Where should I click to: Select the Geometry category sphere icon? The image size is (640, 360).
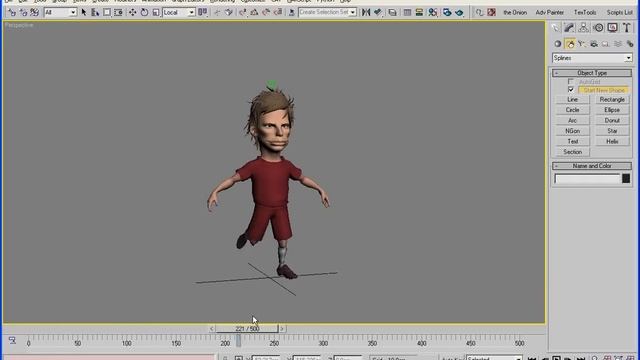click(558, 44)
